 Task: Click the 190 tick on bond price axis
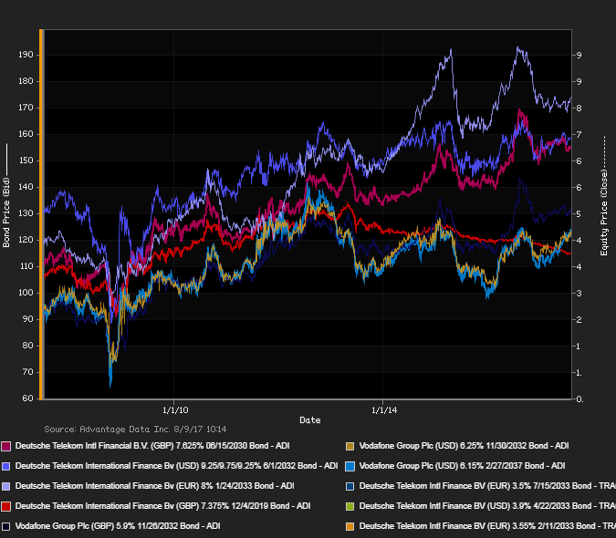coord(26,55)
